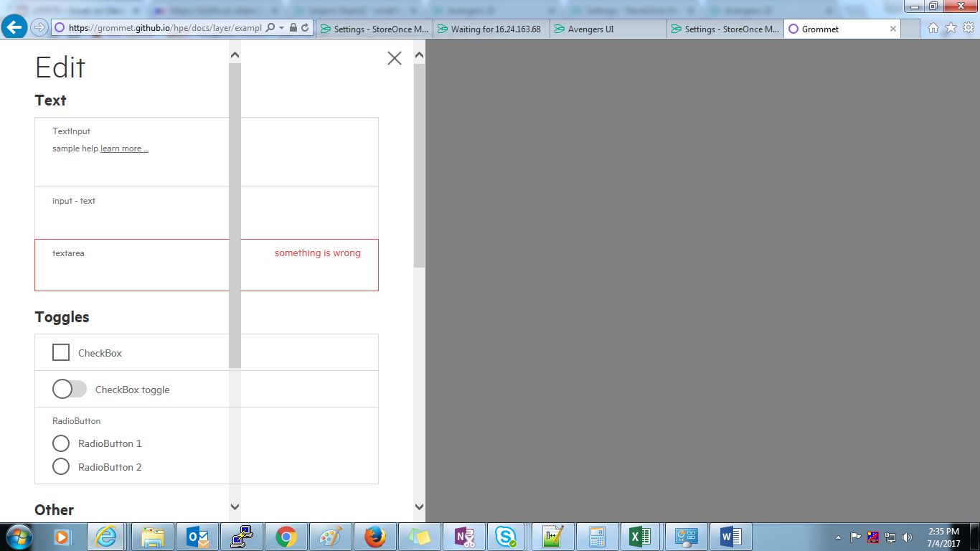Check the CheckBox option
Screen dimensions: 980x551
(61, 352)
